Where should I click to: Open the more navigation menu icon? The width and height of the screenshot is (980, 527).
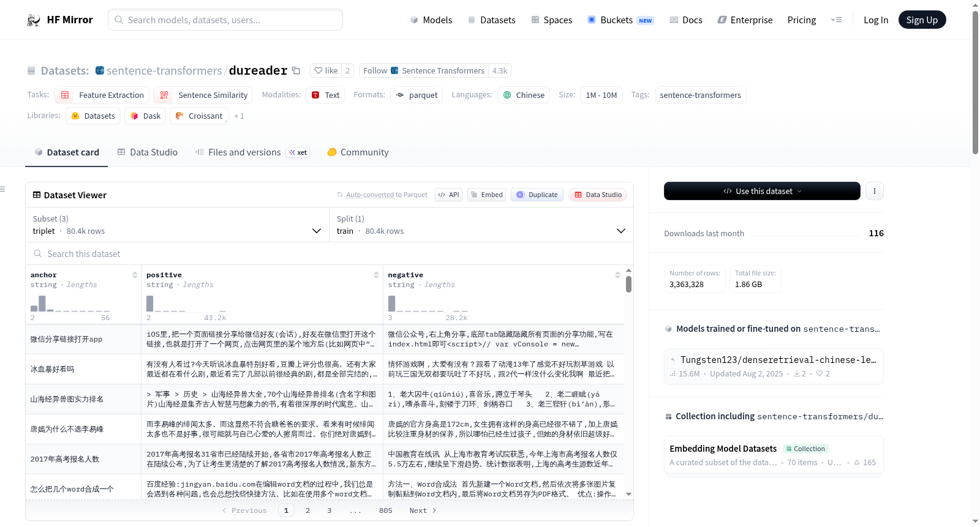836,20
